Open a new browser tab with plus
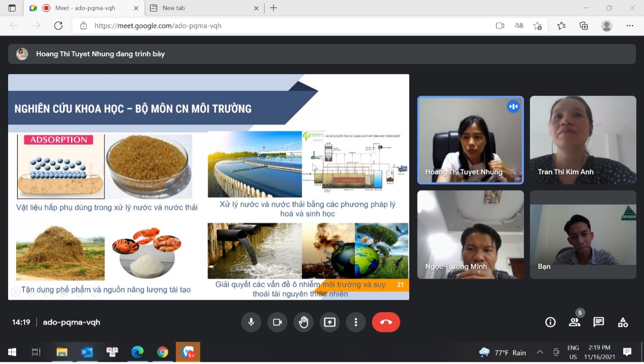This screenshot has width=644, height=364. point(273,8)
